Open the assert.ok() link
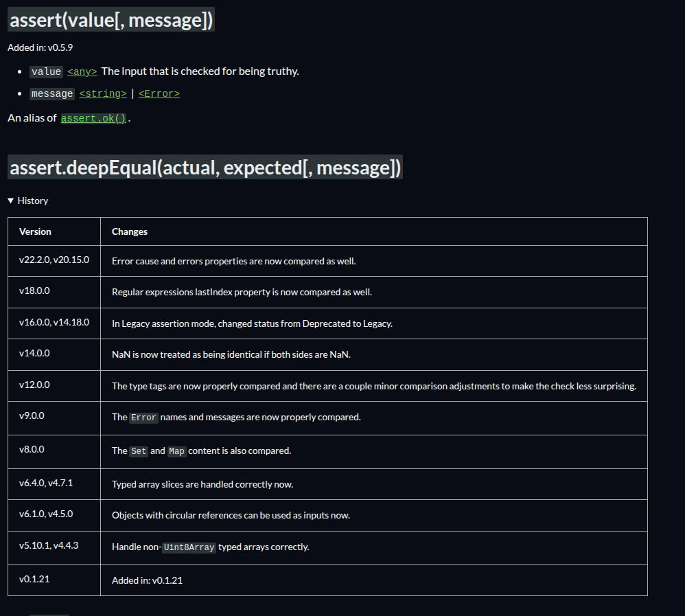685x616 pixels. [x=93, y=119]
